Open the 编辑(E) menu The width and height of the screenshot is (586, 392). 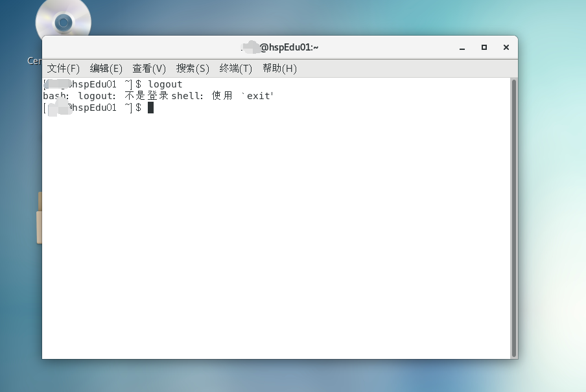[x=106, y=68]
